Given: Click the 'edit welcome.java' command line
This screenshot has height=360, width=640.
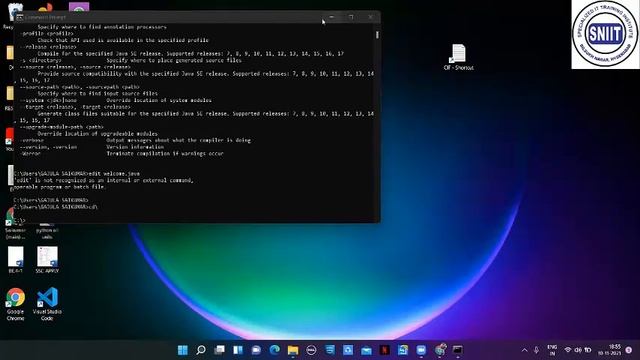Looking at the screenshot, I should pyautogui.click(x=76, y=173).
